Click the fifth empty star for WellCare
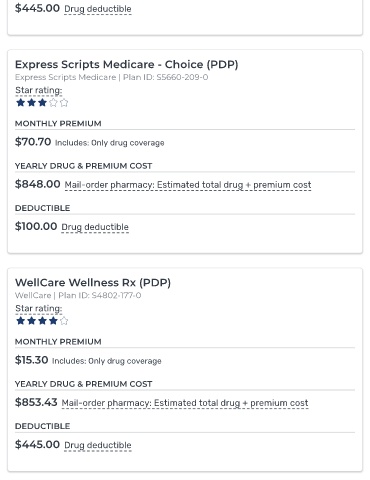This screenshot has height=480, width=370. point(64,321)
